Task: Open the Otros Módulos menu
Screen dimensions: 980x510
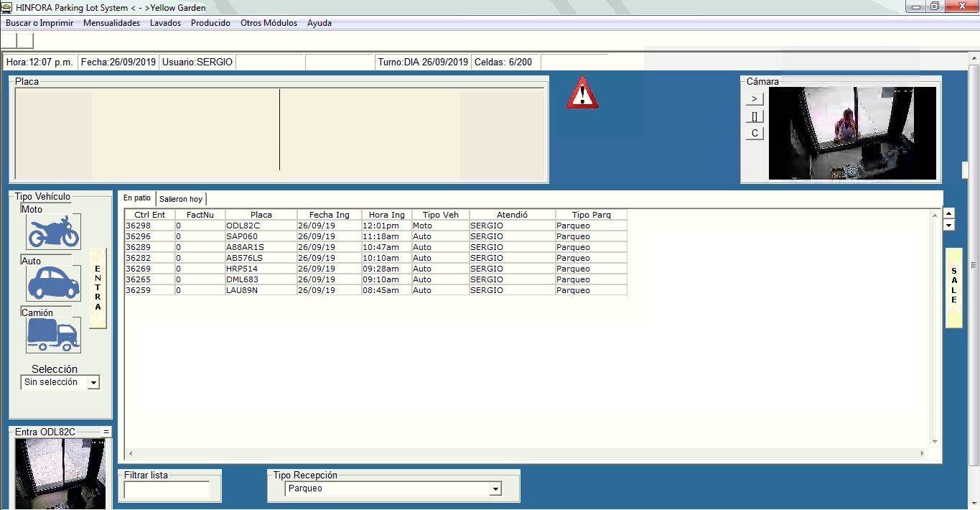Action: [269, 23]
